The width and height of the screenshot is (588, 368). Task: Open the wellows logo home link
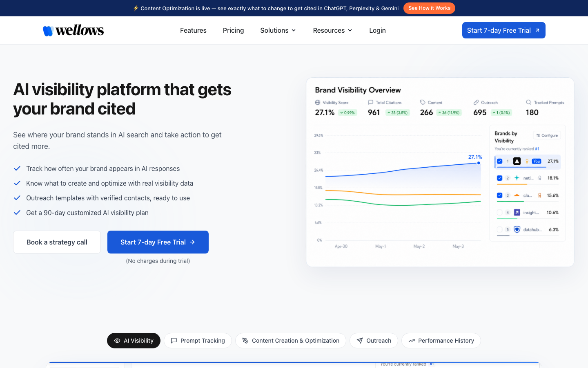[73, 30]
